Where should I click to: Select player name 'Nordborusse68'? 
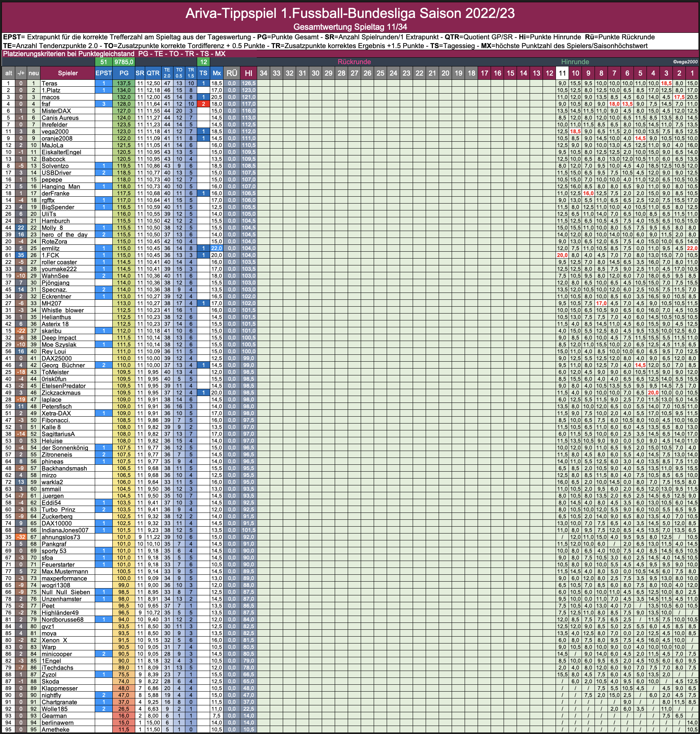tap(63, 619)
